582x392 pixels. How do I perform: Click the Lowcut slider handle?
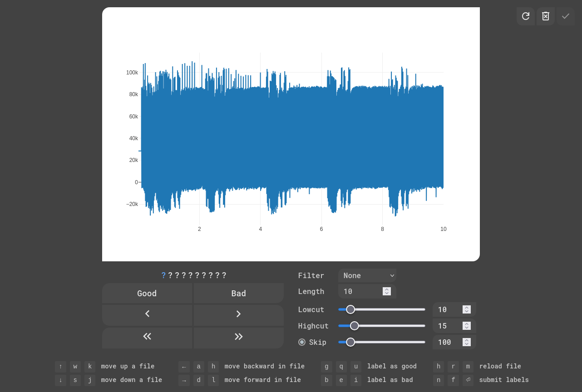(x=350, y=309)
